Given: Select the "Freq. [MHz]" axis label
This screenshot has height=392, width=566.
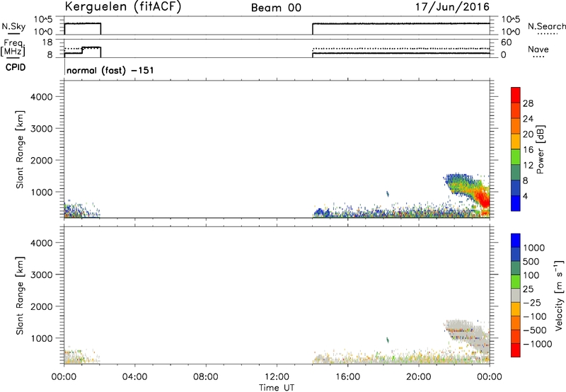Looking at the screenshot, I should pos(13,47).
